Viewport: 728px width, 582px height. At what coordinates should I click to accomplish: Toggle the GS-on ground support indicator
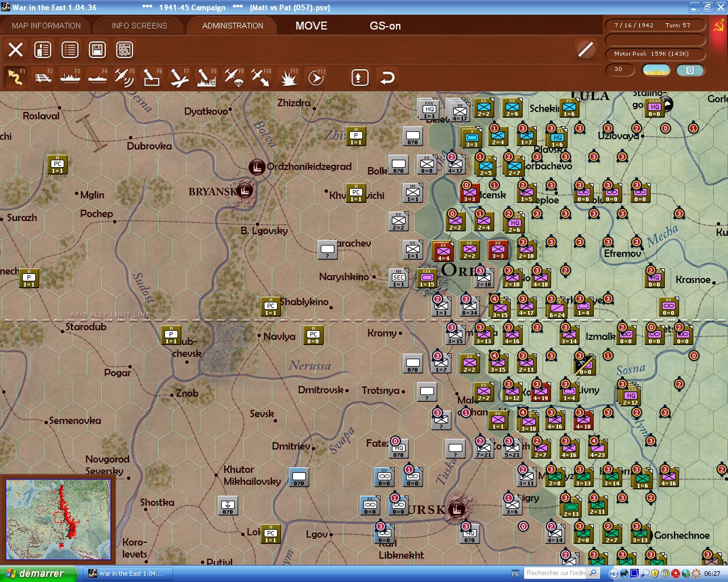385,26
